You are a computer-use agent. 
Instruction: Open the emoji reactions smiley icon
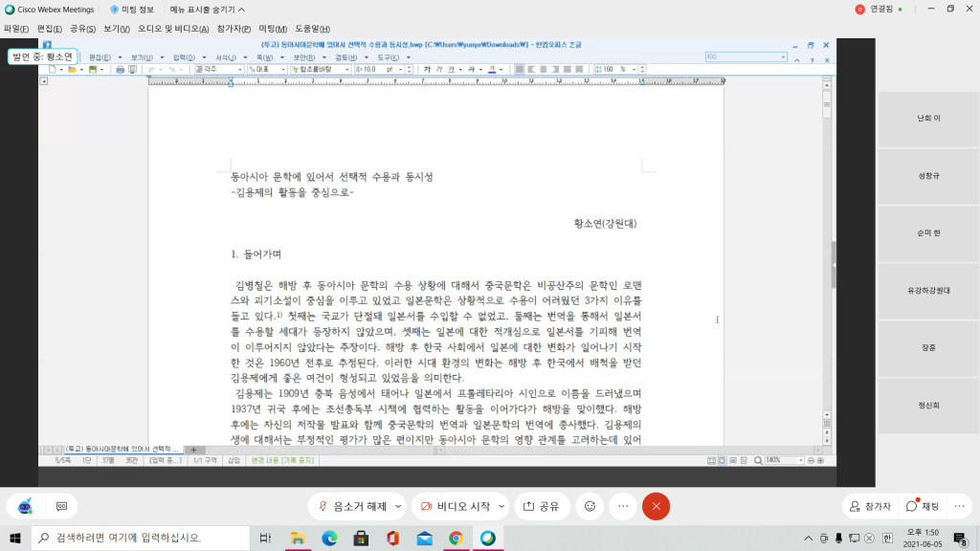click(590, 506)
